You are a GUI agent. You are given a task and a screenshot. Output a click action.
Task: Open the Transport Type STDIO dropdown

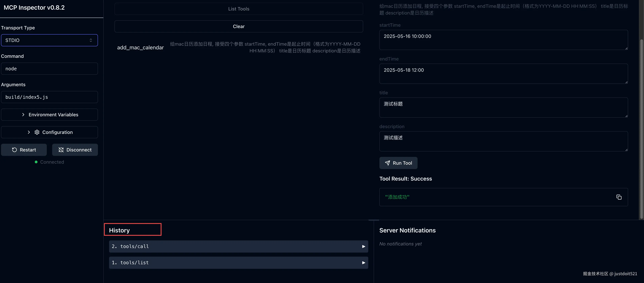click(49, 40)
